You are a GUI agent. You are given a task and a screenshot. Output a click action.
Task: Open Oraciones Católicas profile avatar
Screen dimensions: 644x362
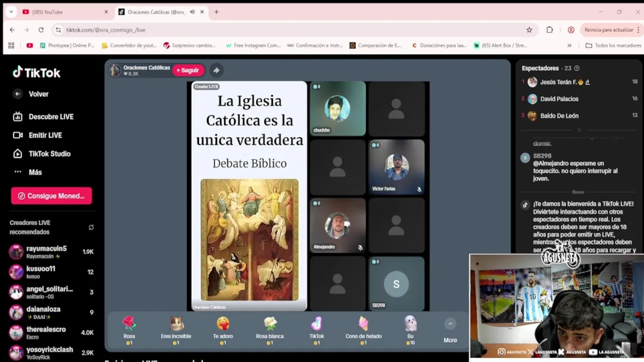tap(115, 70)
